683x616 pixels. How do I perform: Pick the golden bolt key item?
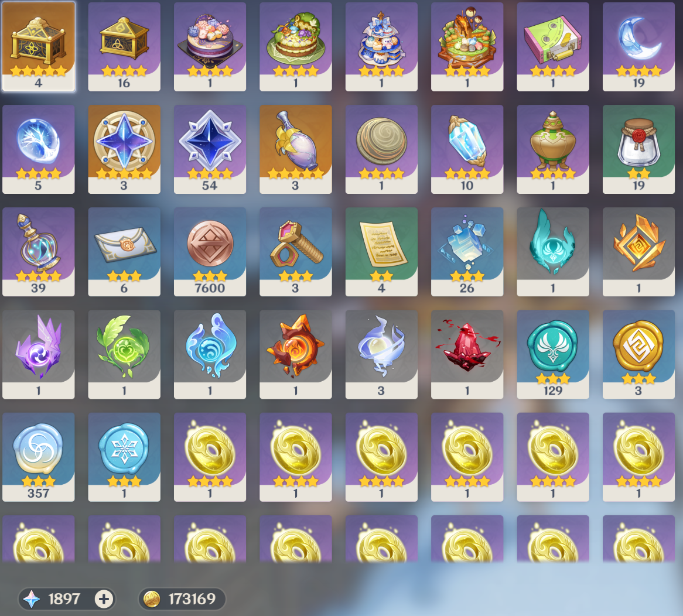pos(296,252)
